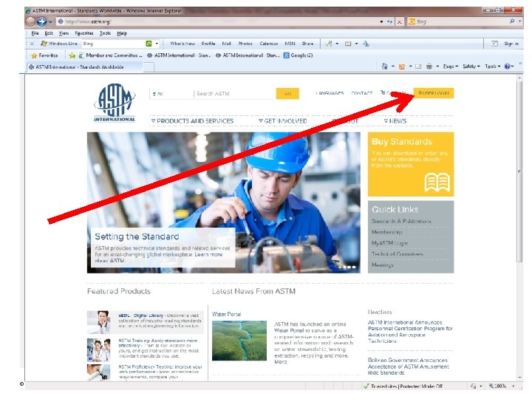Click the RSS feeds icon in command bar

tap(402, 66)
